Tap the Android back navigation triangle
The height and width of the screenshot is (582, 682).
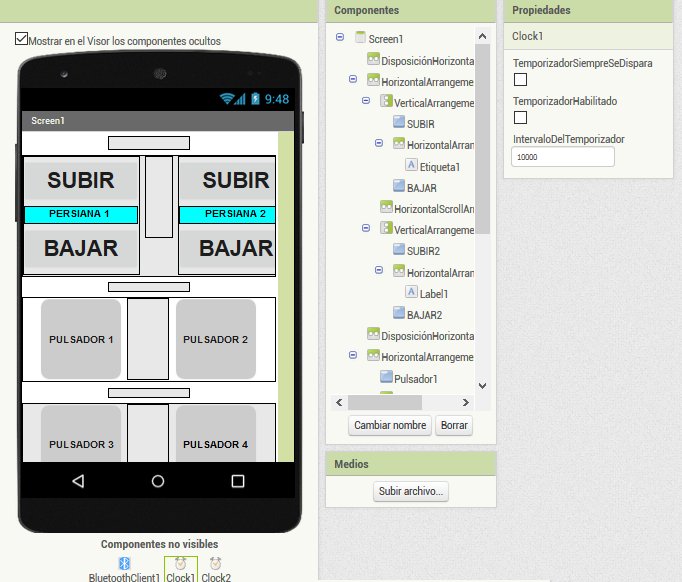(78, 481)
